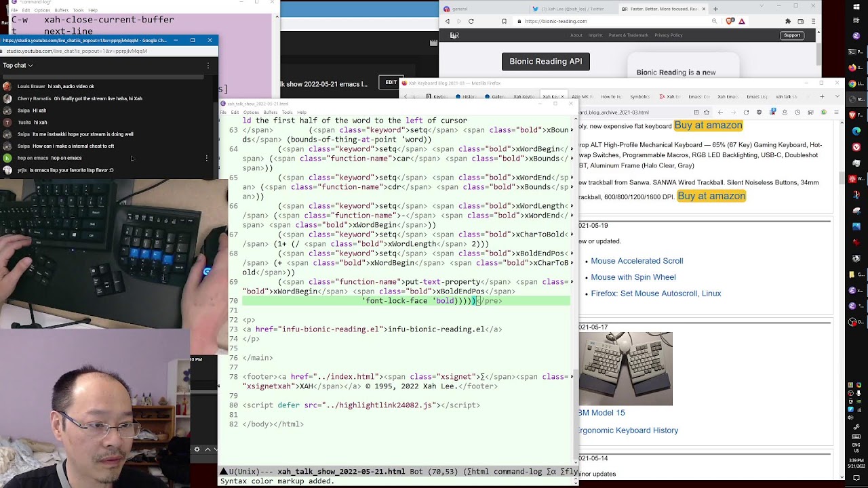Open Patent & Trademark link on Bionic Reading
Screen dimensions: 868x488
[629, 35]
